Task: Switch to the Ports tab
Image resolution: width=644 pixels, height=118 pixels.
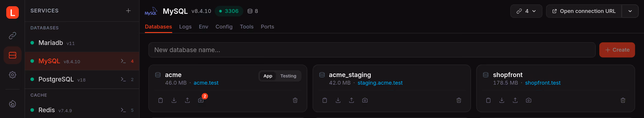Action: click(267, 27)
